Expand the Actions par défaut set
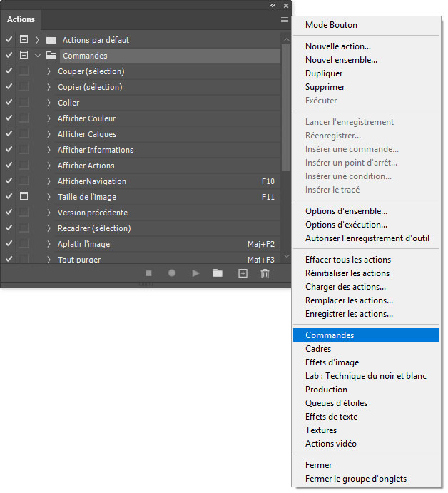This screenshot has height=493, width=448. coord(37,40)
